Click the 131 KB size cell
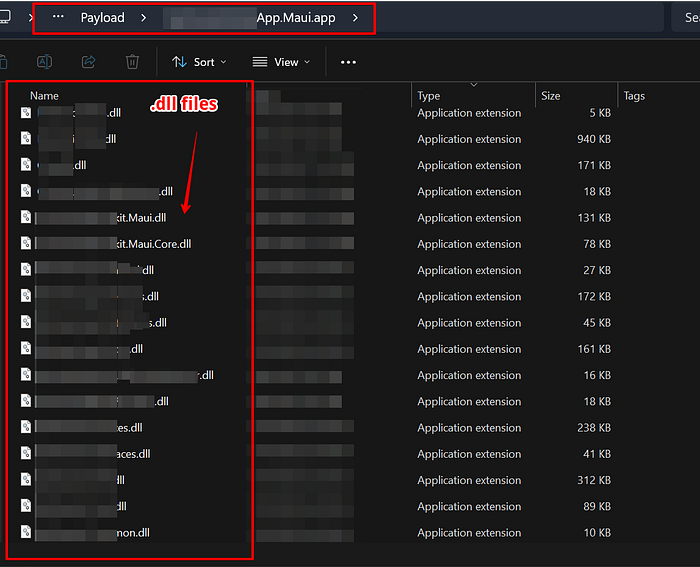Screen dimensions: 700x567 point(594,218)
